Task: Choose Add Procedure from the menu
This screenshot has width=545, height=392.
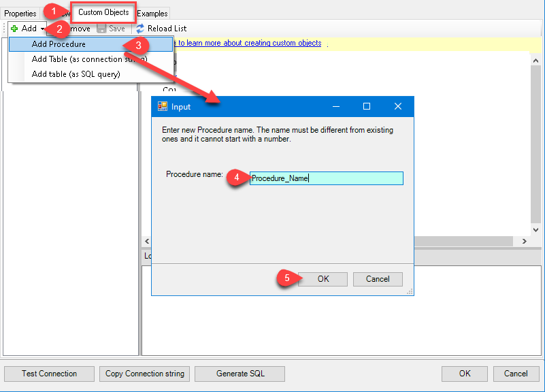Action: 90,44
